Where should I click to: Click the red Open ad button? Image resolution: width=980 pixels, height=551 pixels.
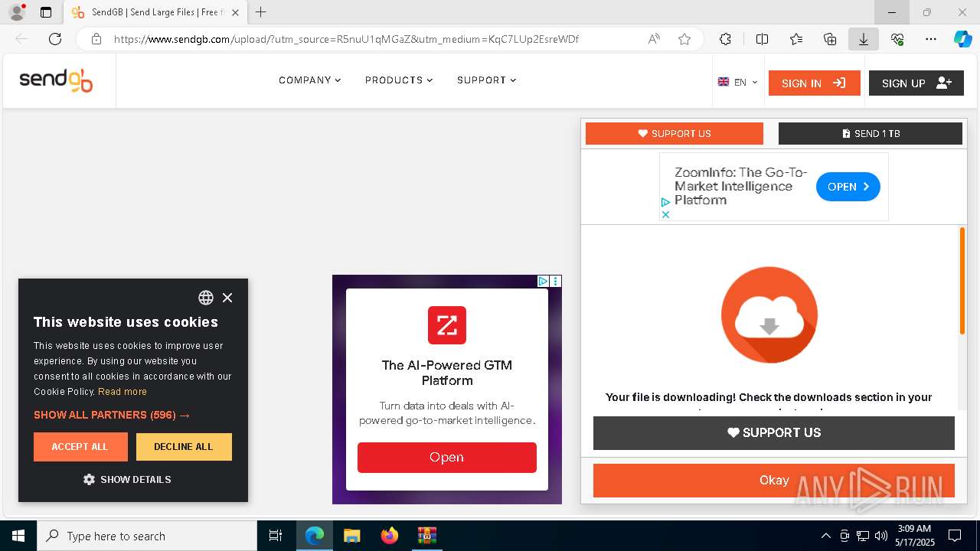pyautogui.click(x=447, y=458)
